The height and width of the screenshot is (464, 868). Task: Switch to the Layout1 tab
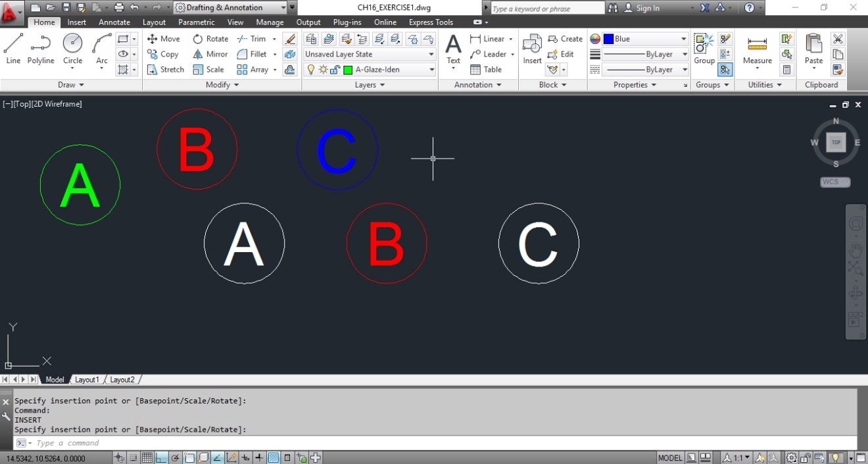(87, 379)
